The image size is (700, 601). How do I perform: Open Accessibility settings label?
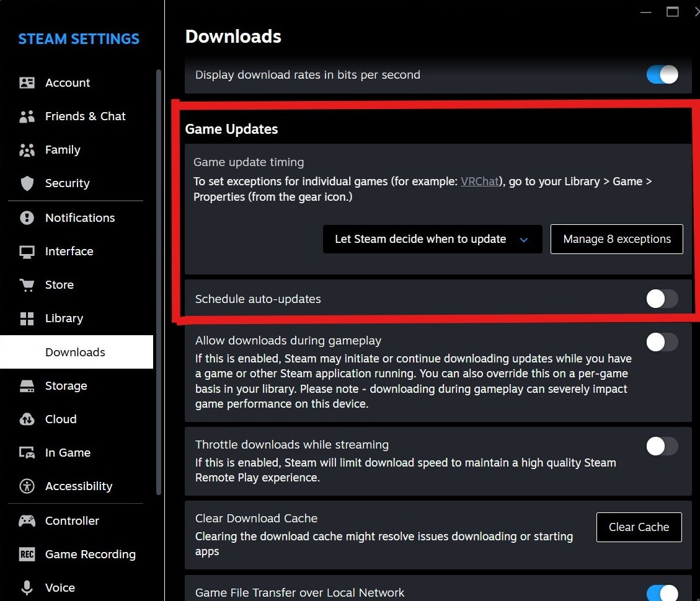click(x=79, y=486)
